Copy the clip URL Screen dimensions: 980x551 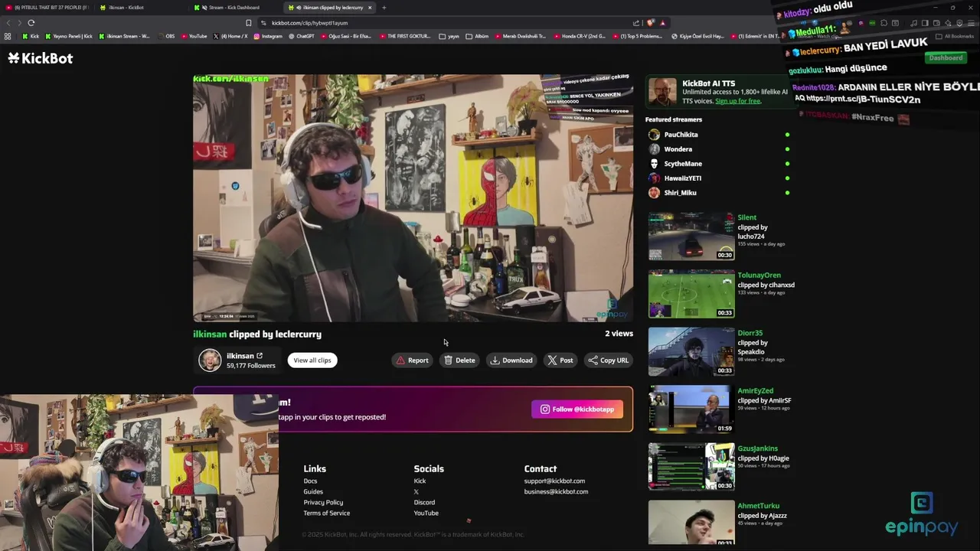608,360
